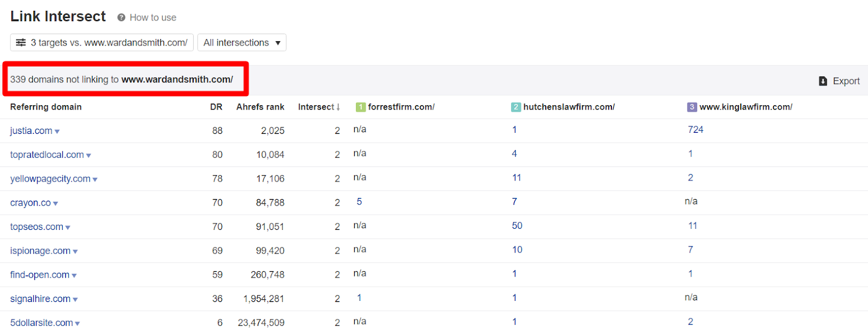Open the topseos.com domain link

(x=37, y=227)
